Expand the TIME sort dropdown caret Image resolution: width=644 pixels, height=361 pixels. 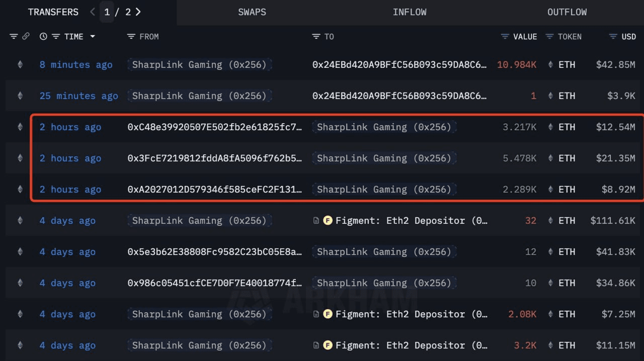[93, 36]
